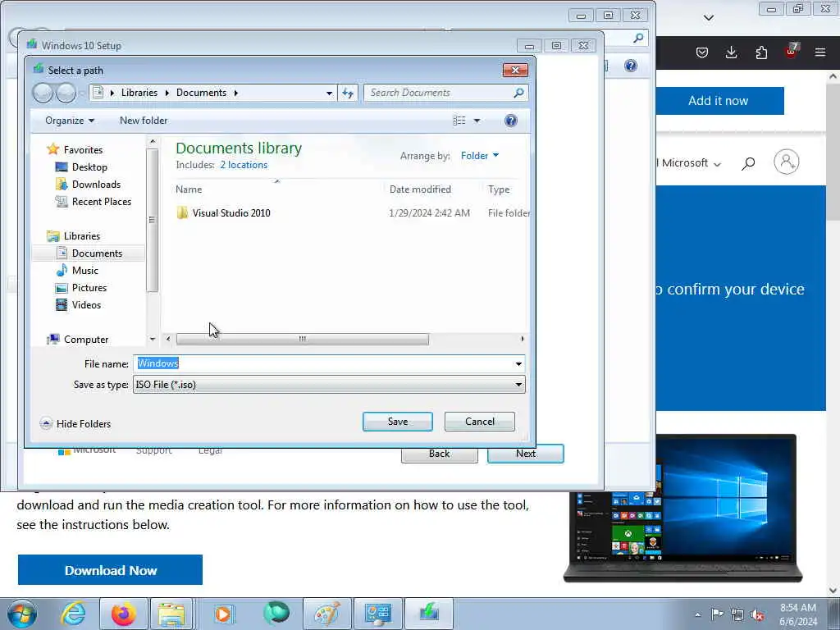
Task: Click the Pocket save icon in Firefox toolbar
Action: pos(702,52)
